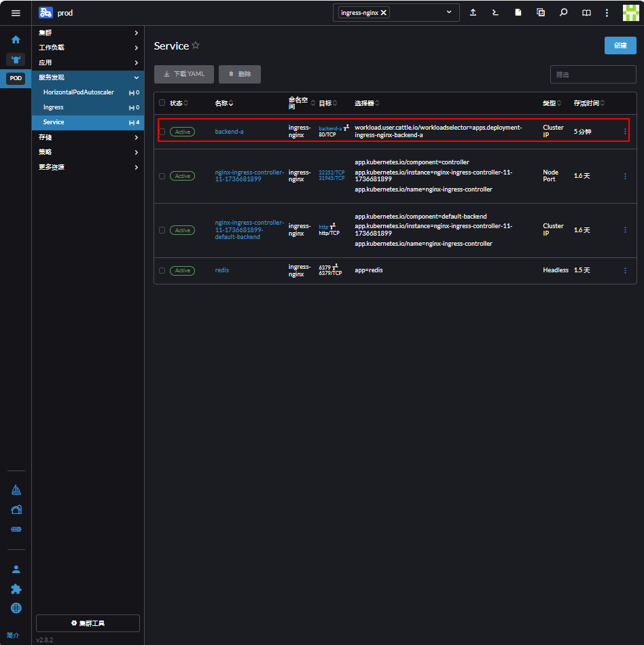Click the 创建 button
The height and width of the screenshot is (645, 644).
620,45
